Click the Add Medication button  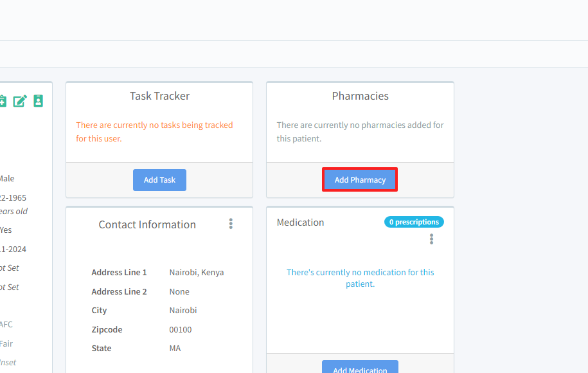click(x=360, y=369)
